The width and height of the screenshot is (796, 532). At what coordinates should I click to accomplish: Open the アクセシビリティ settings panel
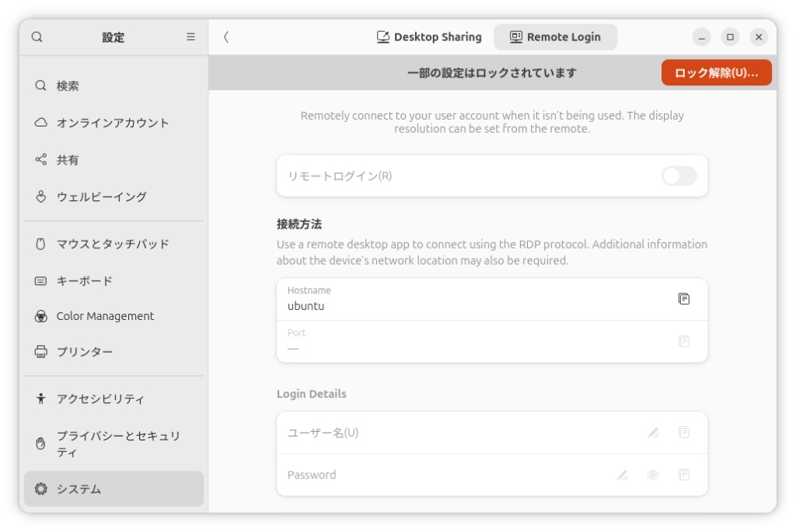(x=100, y=399)
